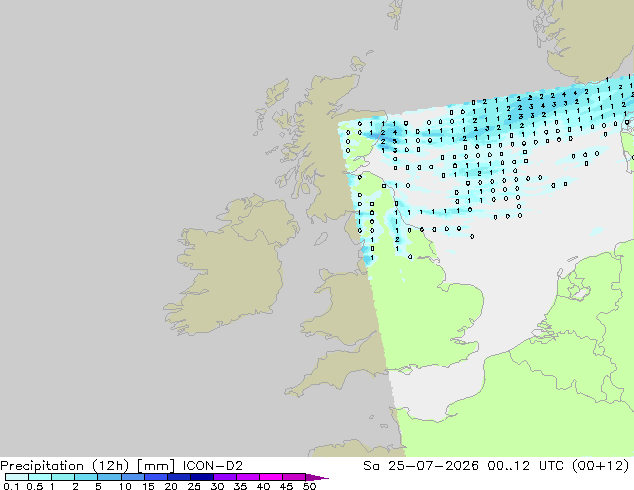Click the legend label '50'
The width and height of the screenshot is (634, 490).
coord(309,486)
